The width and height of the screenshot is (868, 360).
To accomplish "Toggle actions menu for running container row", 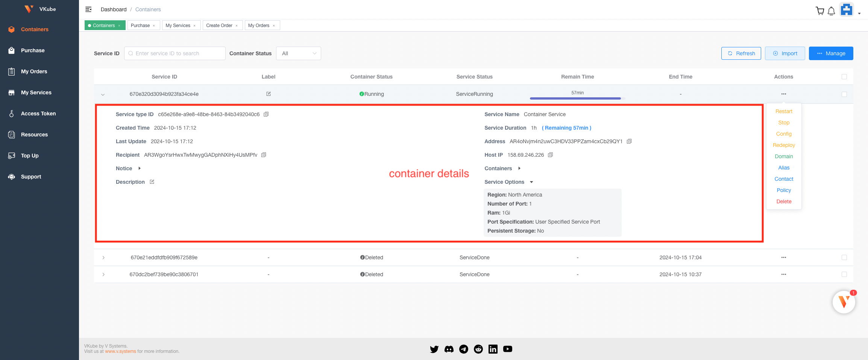I will tap(784, 94).
